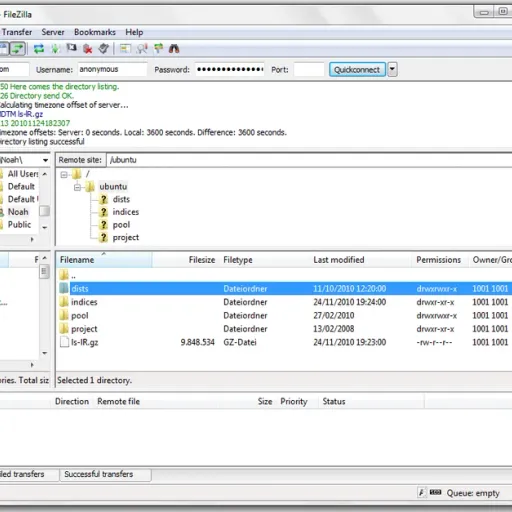
Task: Click the parent directory '..' folder icon
Action: [x=64, y=275]
